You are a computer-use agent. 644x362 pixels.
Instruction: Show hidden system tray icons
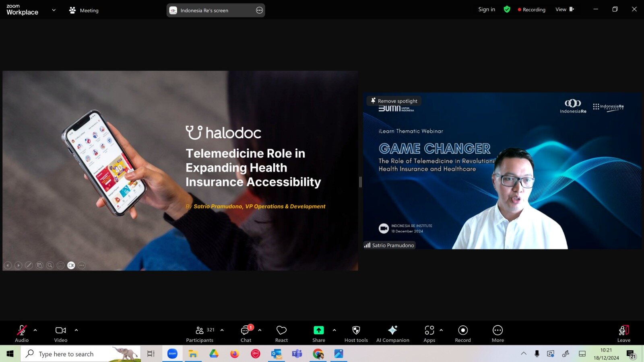click(x=524, y=354)
